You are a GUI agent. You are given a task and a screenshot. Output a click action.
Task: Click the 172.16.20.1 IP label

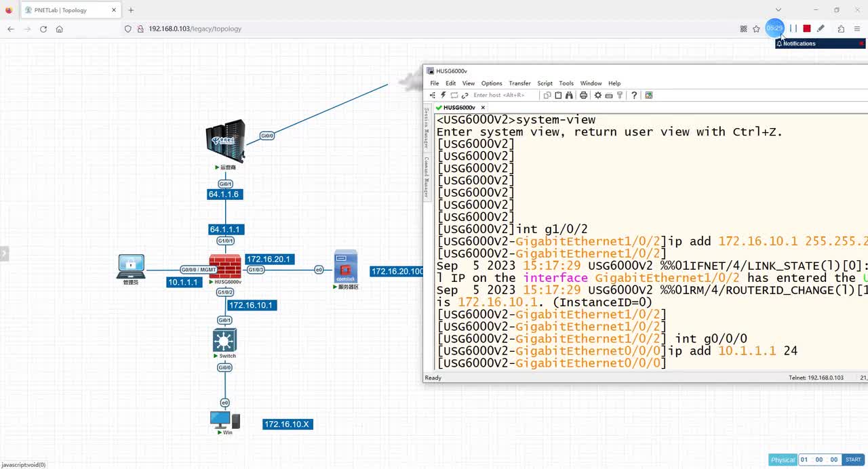pyautogui.click(x=269, y=259)
